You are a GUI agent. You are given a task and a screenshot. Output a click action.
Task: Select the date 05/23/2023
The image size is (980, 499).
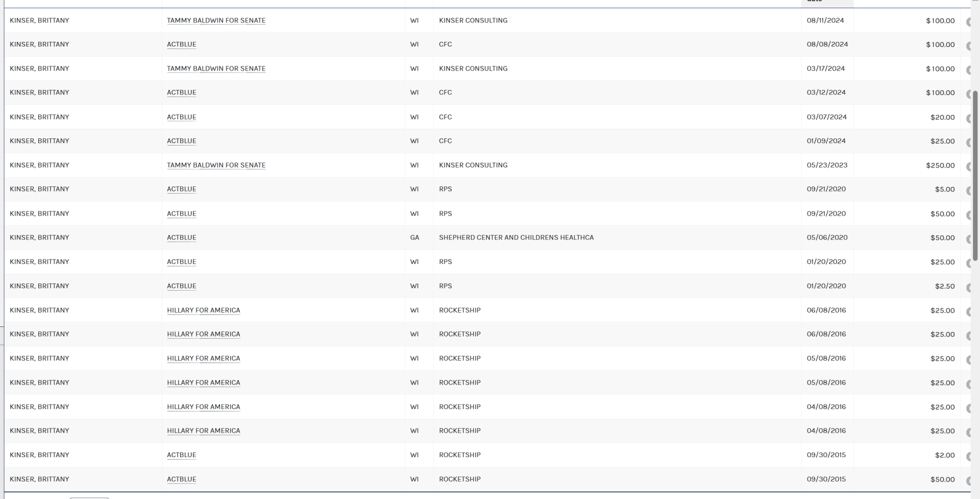pyautogui.click(x=827, y=165)
